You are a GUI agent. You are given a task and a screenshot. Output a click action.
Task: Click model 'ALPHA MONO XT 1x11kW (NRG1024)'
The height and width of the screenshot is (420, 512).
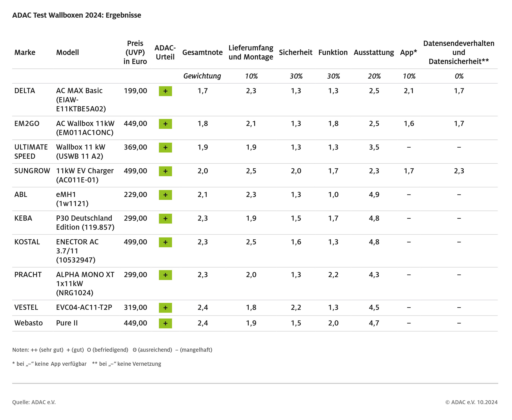point(85,283)
